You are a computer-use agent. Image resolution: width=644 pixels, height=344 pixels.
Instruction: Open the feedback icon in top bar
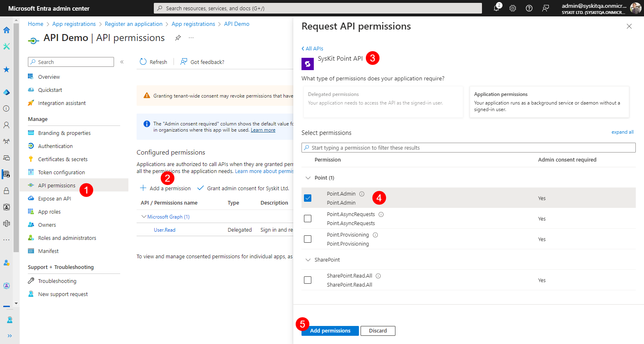[x=546, y=8]
